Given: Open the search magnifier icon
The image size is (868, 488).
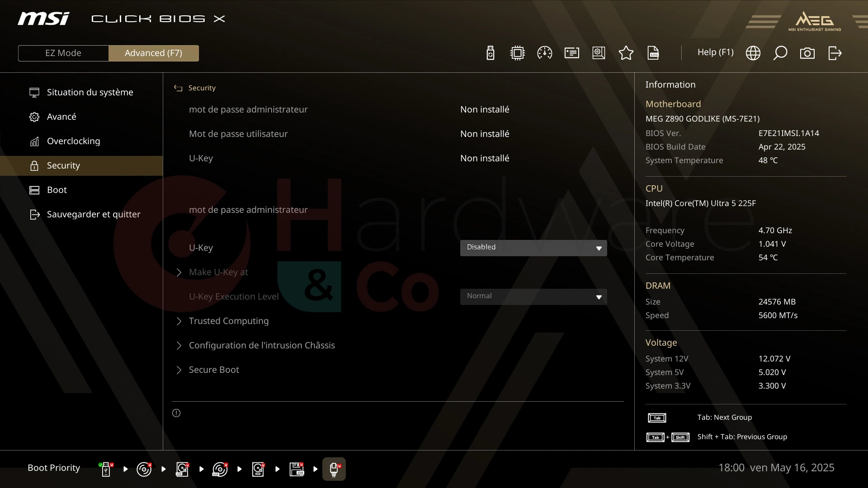Looking at the screenshot, I should pyautogui.click(x=780, y=53).
